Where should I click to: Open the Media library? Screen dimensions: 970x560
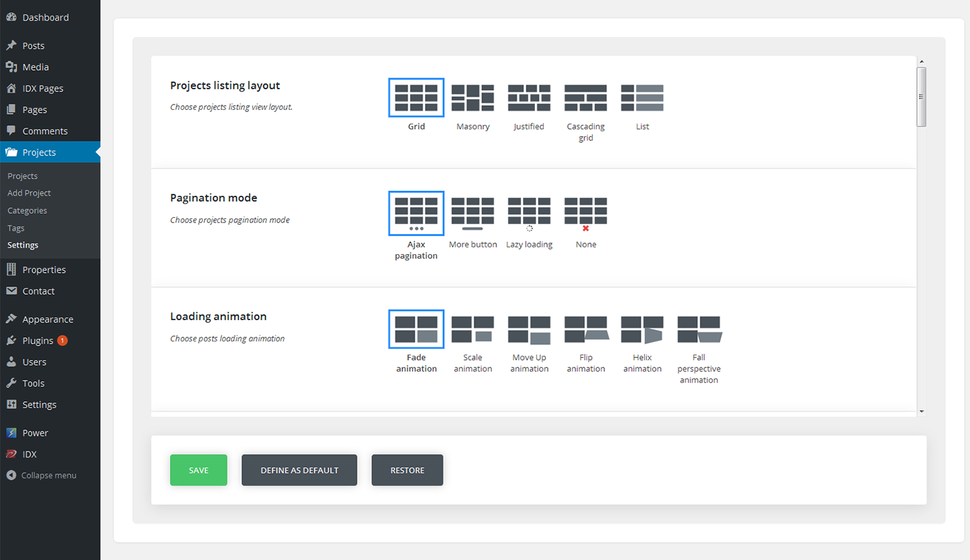pos(35,67)
